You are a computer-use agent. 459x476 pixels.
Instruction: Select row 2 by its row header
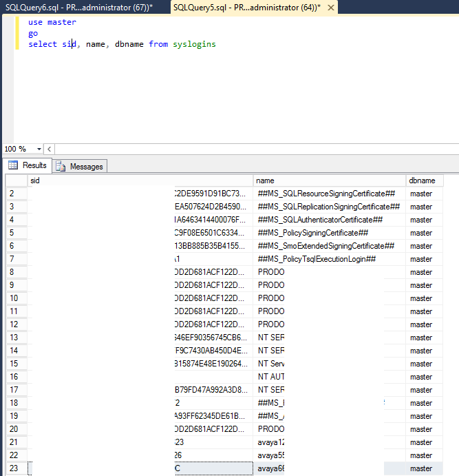coord(16,194)
